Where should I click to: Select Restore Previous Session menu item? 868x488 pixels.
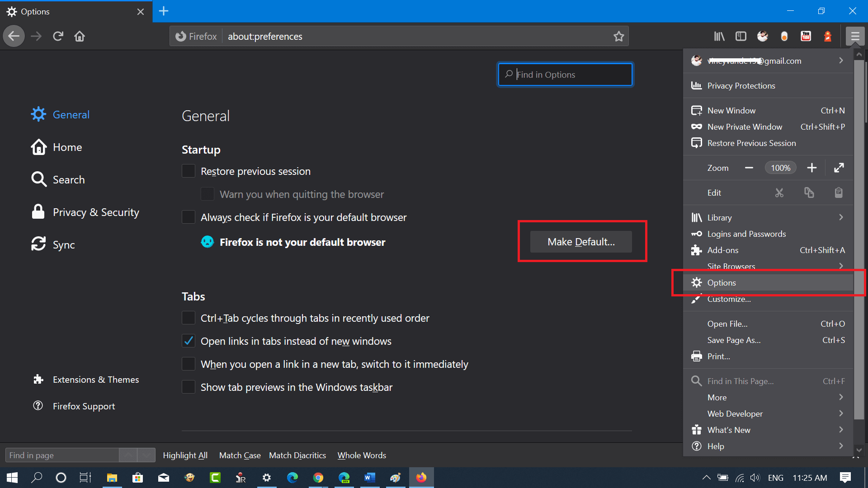(x=768, y=143)
